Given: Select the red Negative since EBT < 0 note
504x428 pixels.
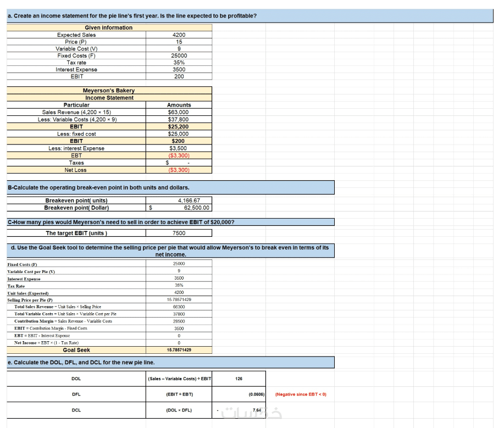Looking at the screenshot, I should pos(301,394).
